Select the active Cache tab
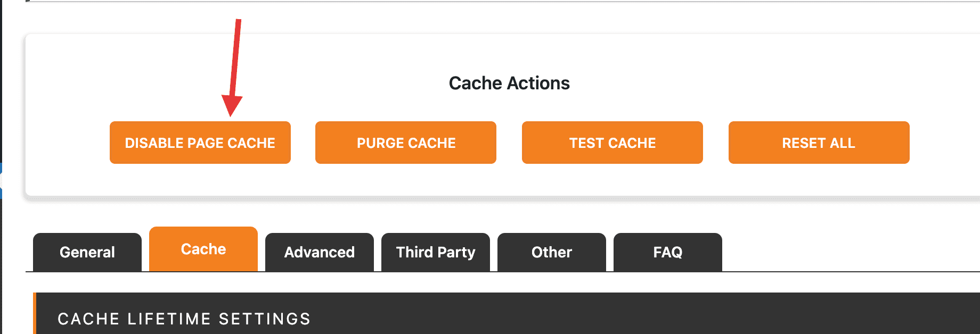The width and height of the screenshot is (980, 334). pyautogui.click(x=203, y=249)
